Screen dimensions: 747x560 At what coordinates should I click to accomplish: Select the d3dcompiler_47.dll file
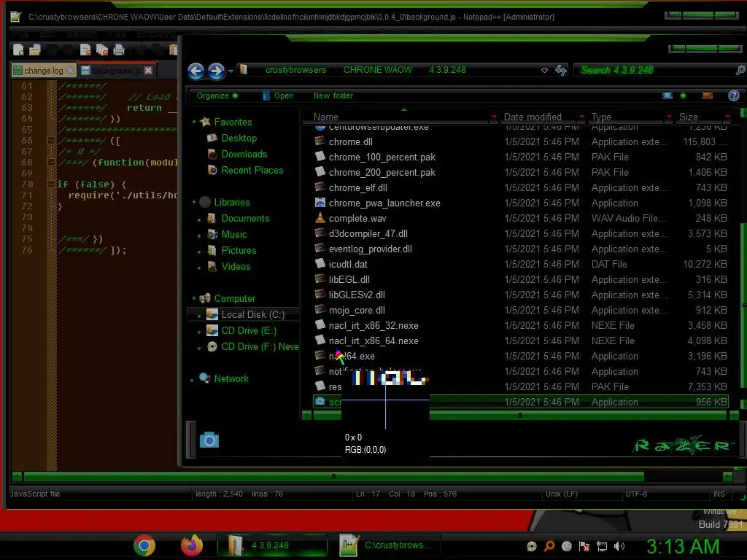pyautogui.click(x=368, y=234)
